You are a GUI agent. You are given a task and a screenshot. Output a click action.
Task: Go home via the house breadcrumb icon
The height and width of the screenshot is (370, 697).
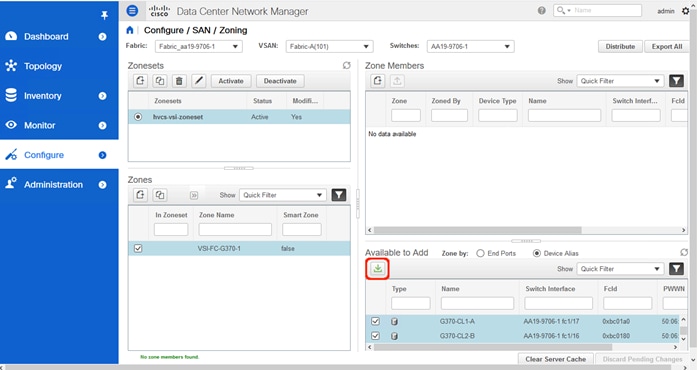130,30
